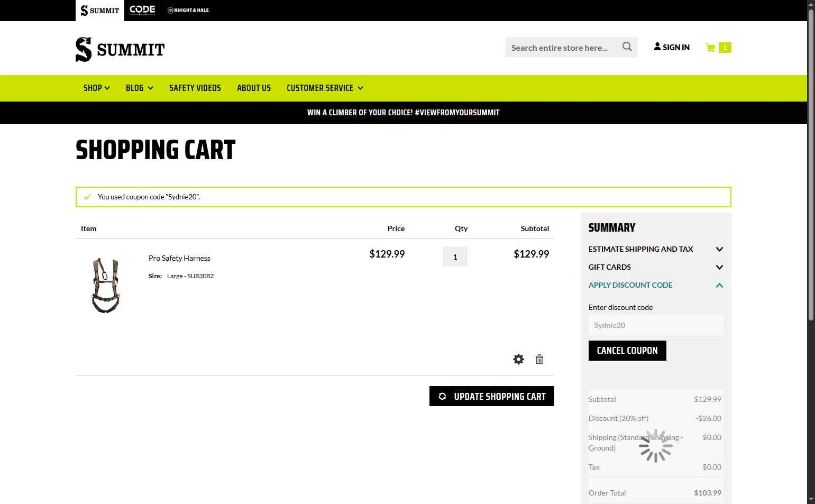Expand Estimate Shipping and Tax section
This screenshot has height=504, width=815.
[656, 249]
